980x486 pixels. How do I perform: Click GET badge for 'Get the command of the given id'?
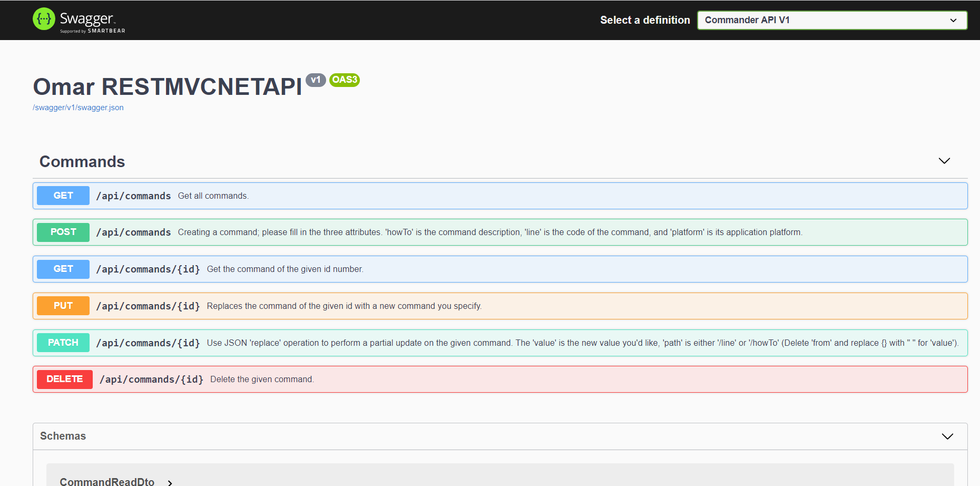coord(63,269)
